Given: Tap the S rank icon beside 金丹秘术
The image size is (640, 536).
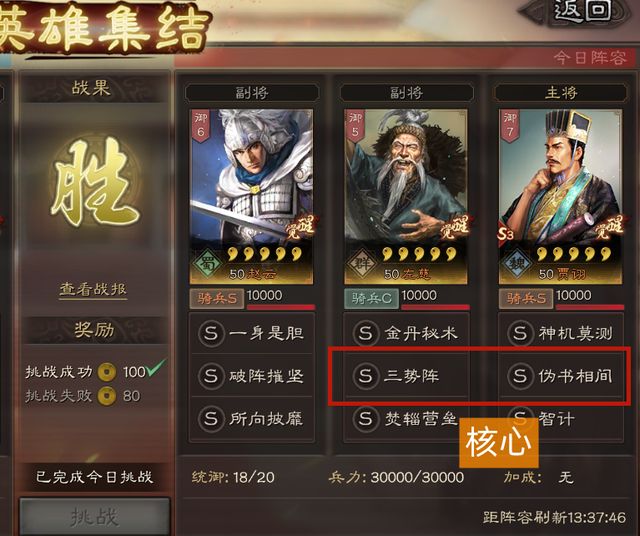Looking at the screenshot, I should tap(366, 334).
